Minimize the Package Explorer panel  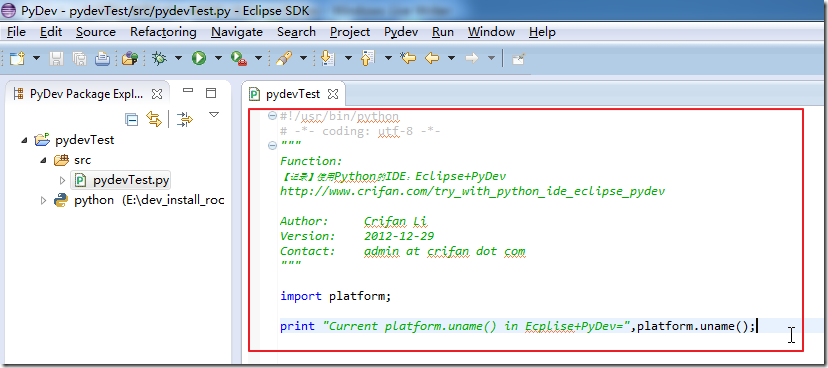click(x=188, y=90)
